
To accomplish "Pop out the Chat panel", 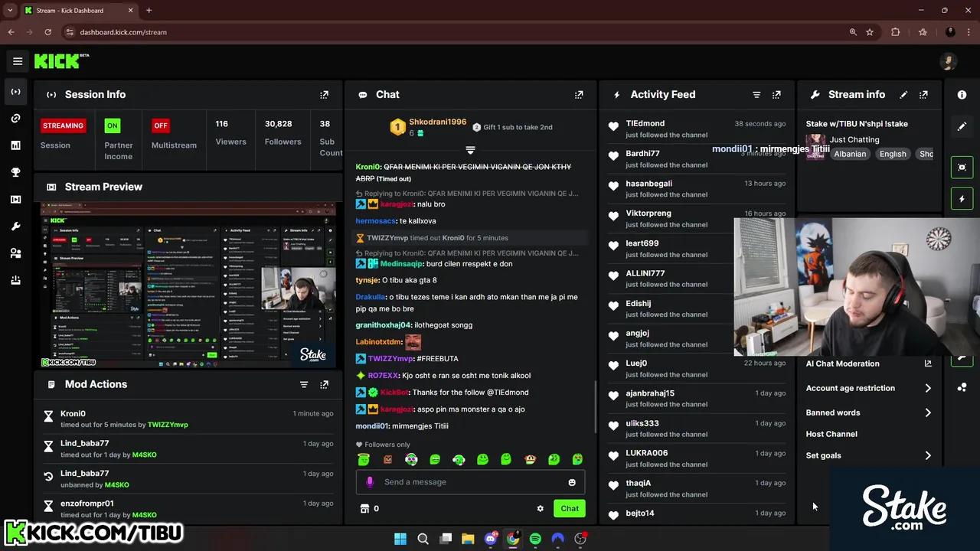I will point(579,95).
